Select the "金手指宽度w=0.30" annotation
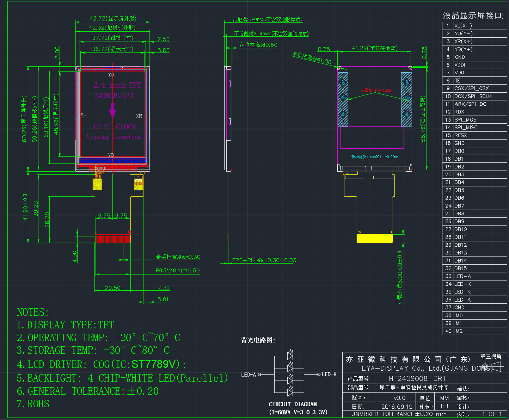Screen dimensions: 509x420 click(x=178, y=257)
